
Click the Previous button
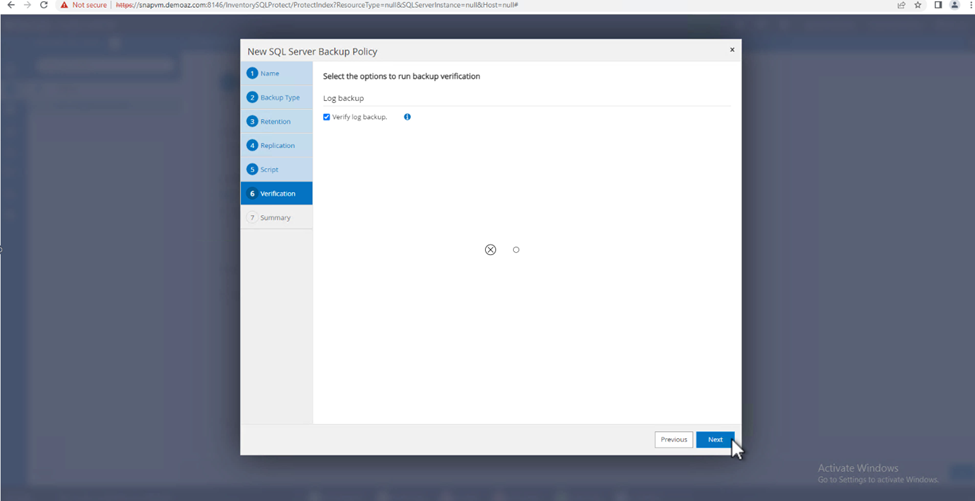[x=673, y=439]
